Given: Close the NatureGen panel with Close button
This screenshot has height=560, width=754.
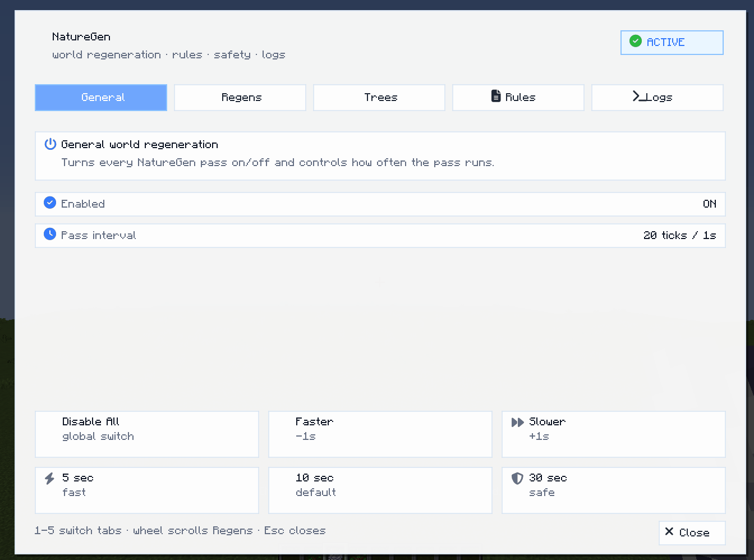Looking at the screenshot, I should click(x=692, y=533).
